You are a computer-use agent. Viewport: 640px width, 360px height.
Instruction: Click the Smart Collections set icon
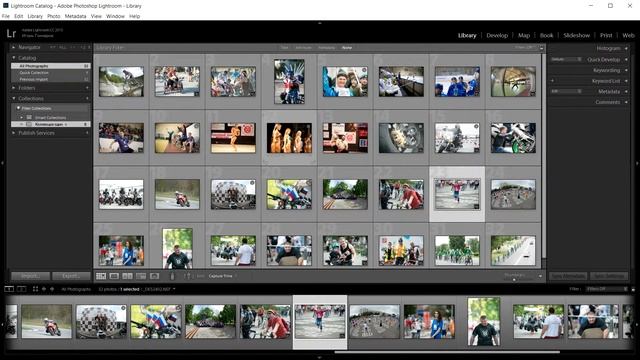pyautogui.click(x=29, y=118)
